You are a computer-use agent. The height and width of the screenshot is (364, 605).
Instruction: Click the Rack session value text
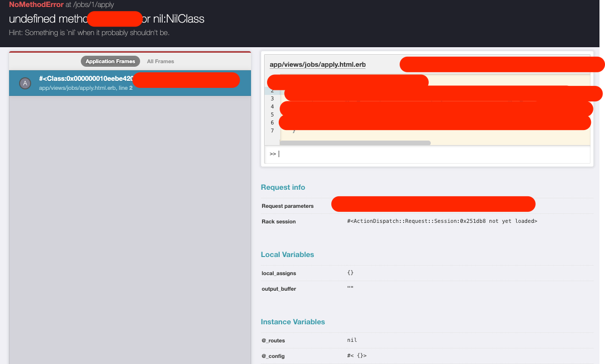click(442, 221)
